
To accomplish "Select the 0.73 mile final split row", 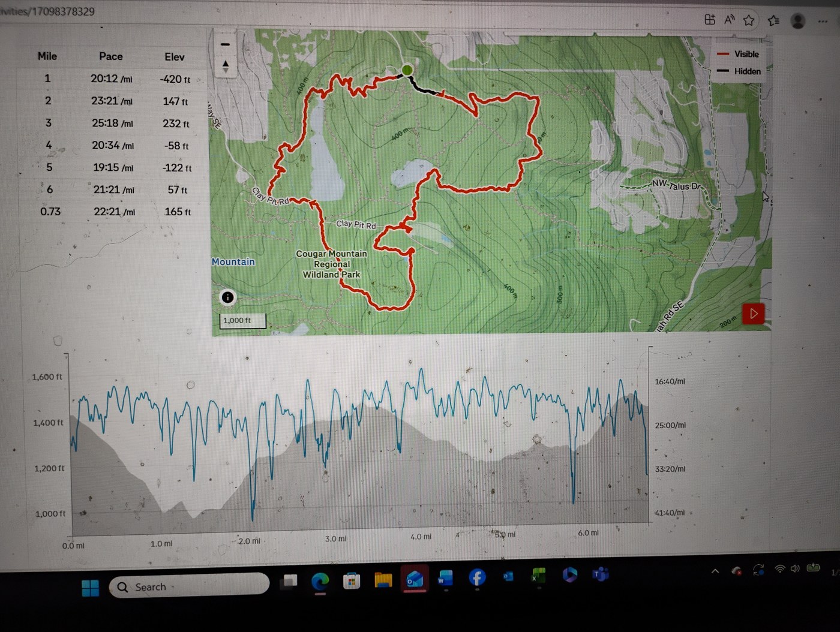I will [111, 212].
